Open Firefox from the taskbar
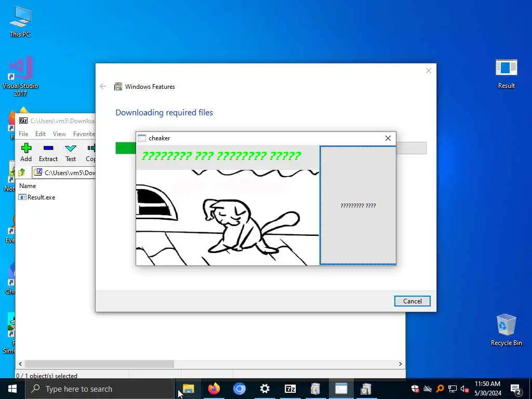Viewport: 532px width, 399px height. pyautogui.click(x=214, y=389)
